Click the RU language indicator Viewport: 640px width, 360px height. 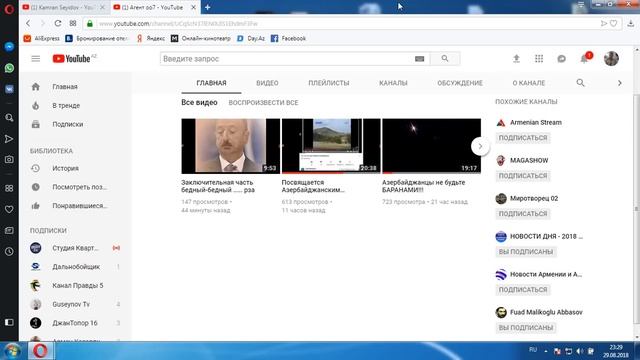pyautogui.click(x=533, y=350)
